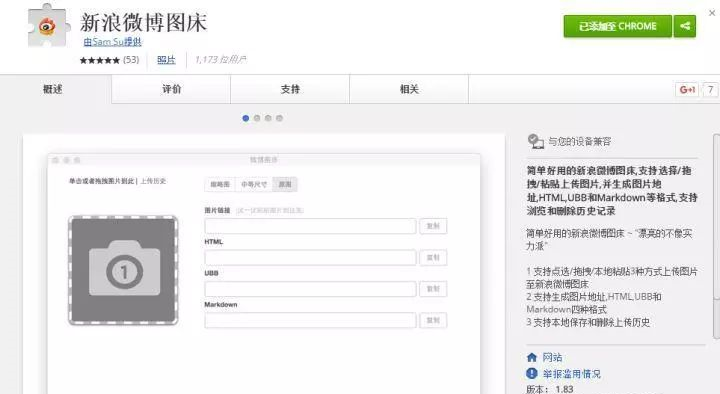Viewport: 720px width, 394px height.
Task: Click the home icon next to 网站
Action: [532, 357]
